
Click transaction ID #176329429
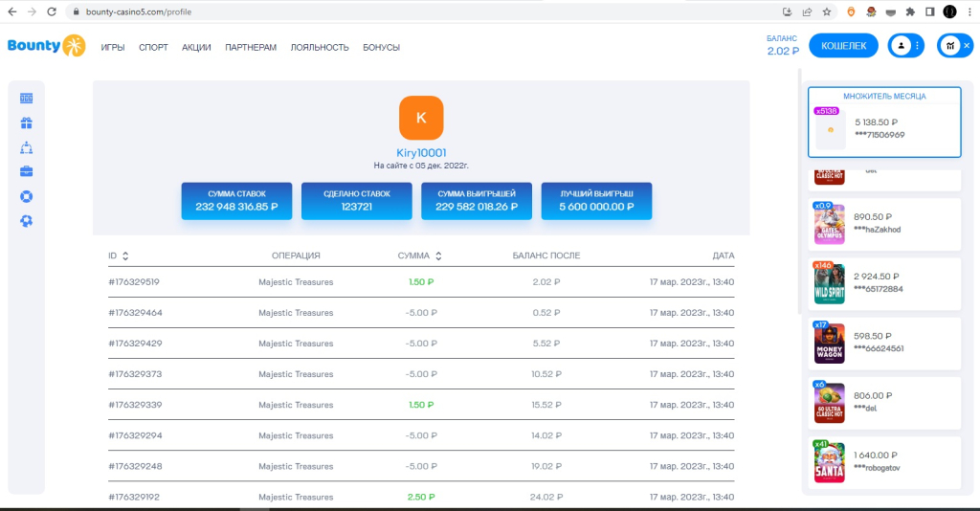point(135,344)
